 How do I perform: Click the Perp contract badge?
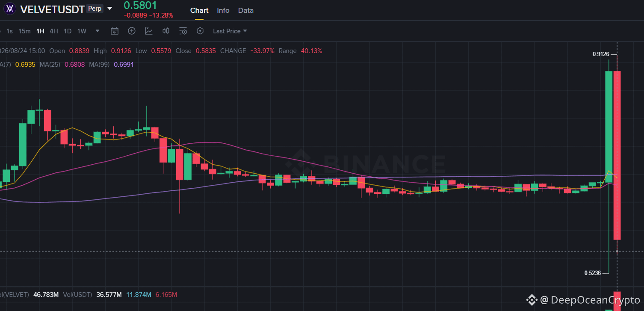(95, 9)
